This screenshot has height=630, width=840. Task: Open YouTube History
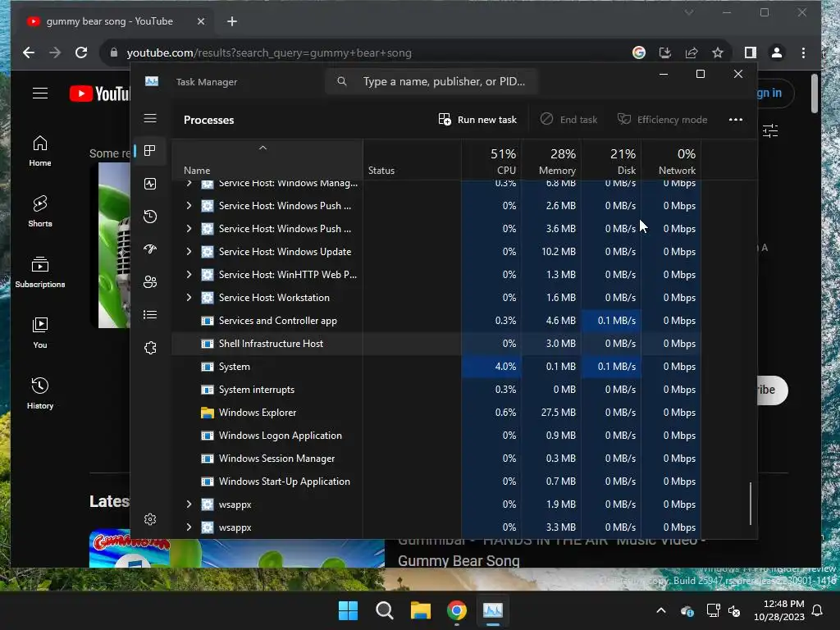click(x=40, y=394)
